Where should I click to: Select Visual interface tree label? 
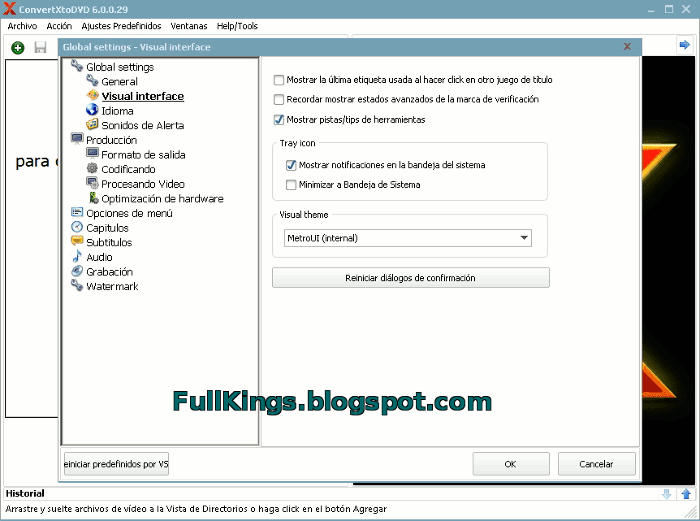click(x=143, y=96)
